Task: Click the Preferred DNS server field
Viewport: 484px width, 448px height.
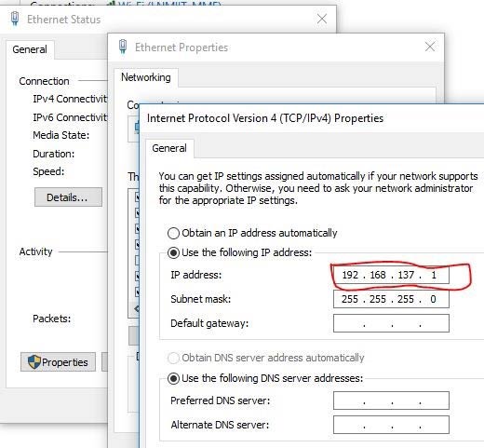Action: pyautogui.click(x=391, y=400)
